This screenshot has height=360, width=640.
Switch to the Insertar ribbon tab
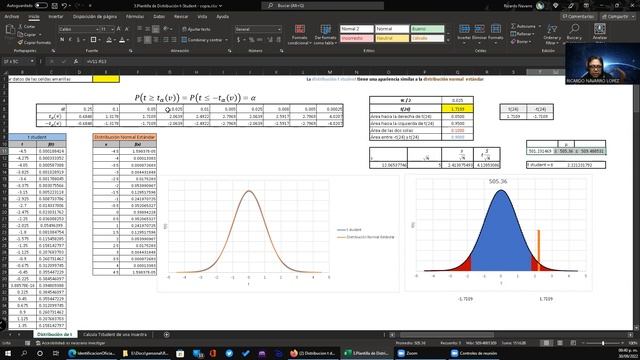coord(56,17)
